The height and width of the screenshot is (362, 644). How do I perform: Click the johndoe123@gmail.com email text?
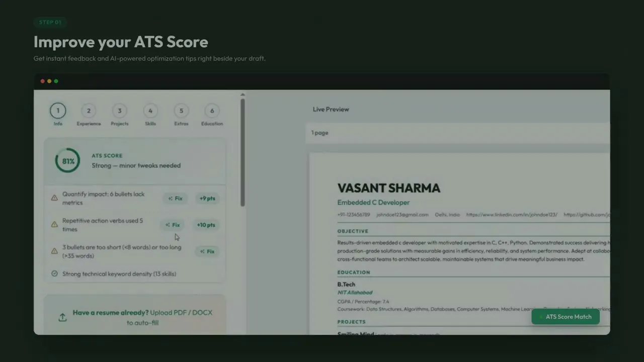click(403, 215)
